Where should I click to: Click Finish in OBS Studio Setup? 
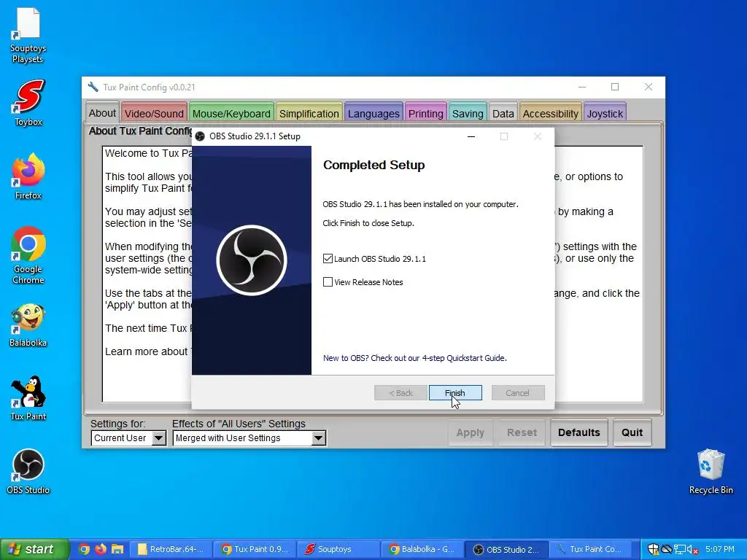coord(455,393)
